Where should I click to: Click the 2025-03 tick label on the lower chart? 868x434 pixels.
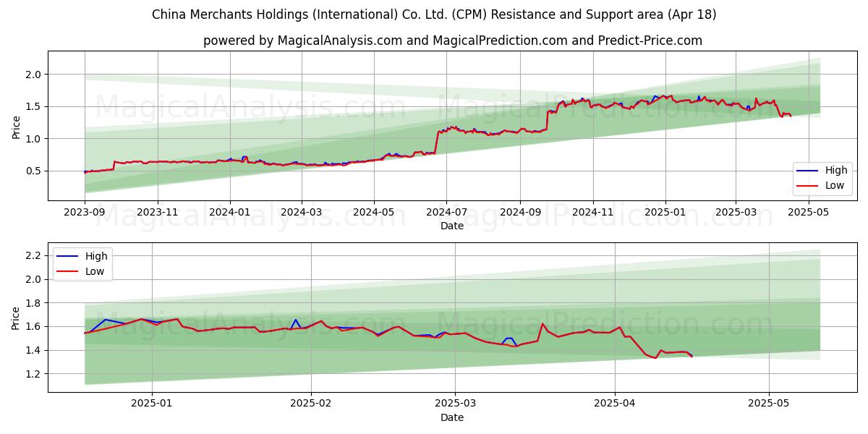455,404
